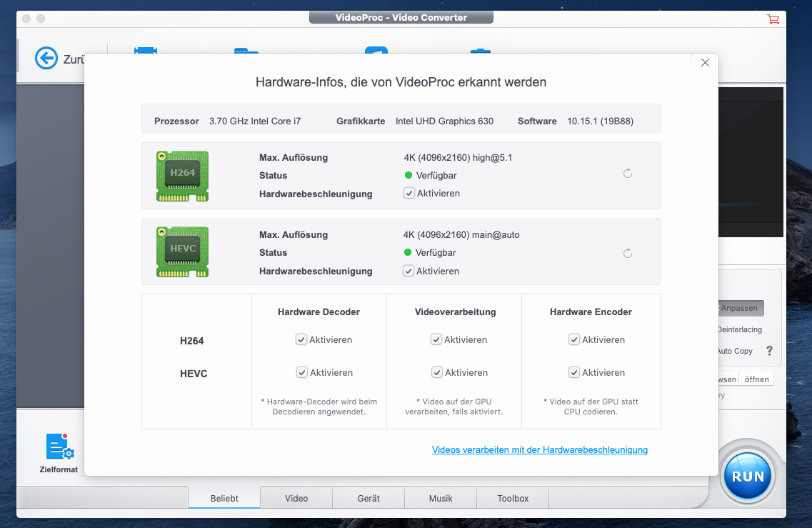
Task: Start conversion with the RUN button
Action: (747, 476)
